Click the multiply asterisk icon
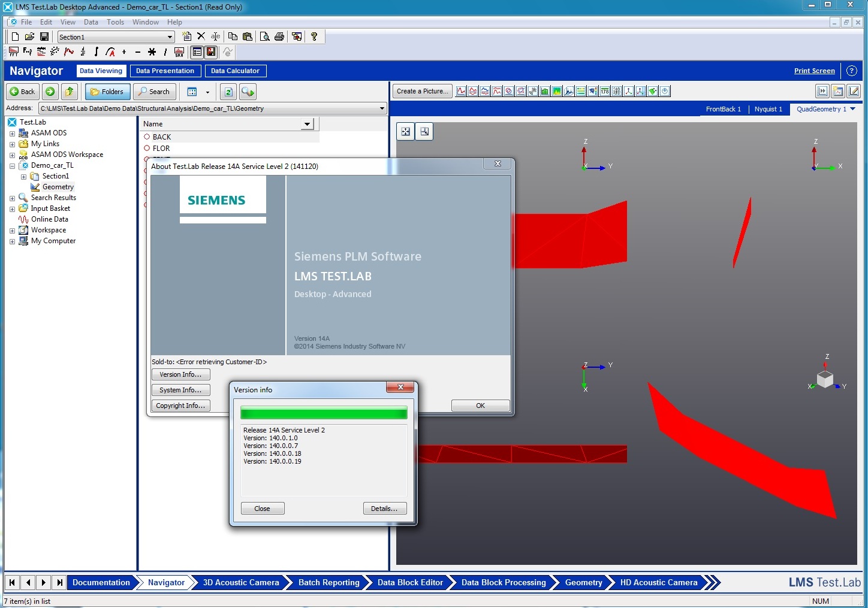Image resolution: width=868 pixels, height=608 pixels. (x=152, y=52)
